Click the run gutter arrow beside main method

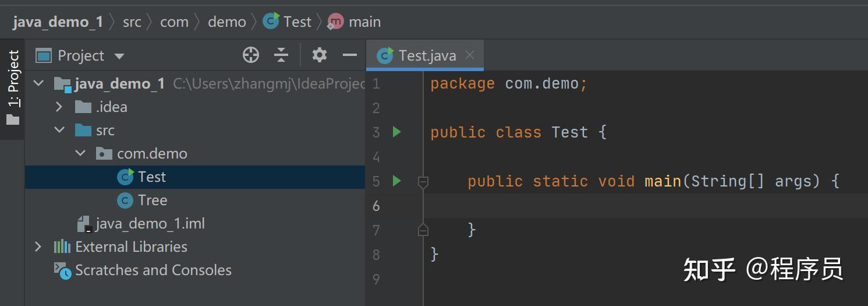click(397, 181)
